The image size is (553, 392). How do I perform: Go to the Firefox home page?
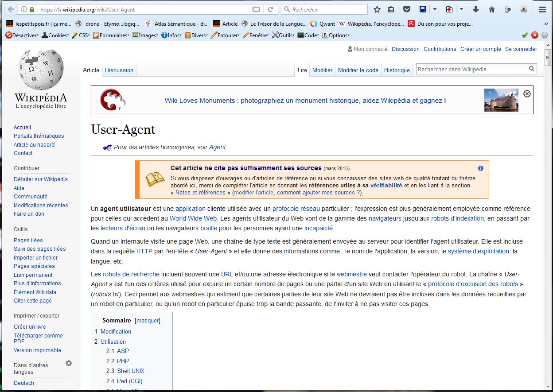click(491, 9)
